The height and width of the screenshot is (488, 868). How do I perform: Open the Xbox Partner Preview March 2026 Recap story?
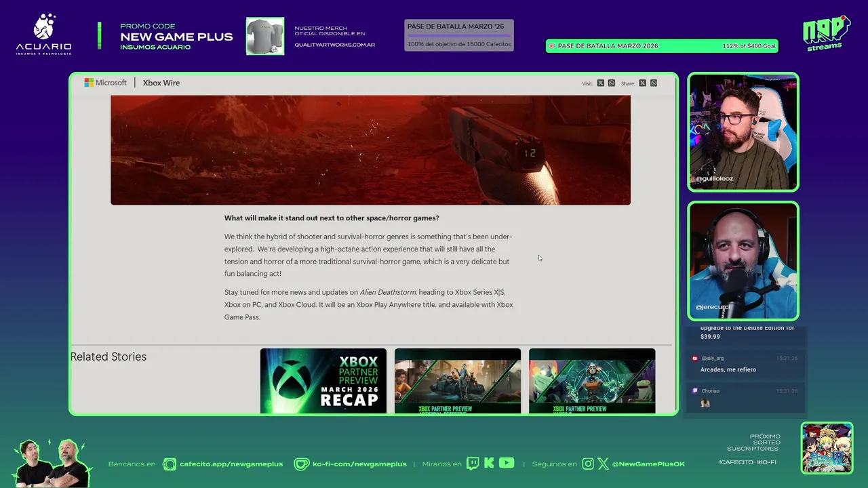click(323, 381)
